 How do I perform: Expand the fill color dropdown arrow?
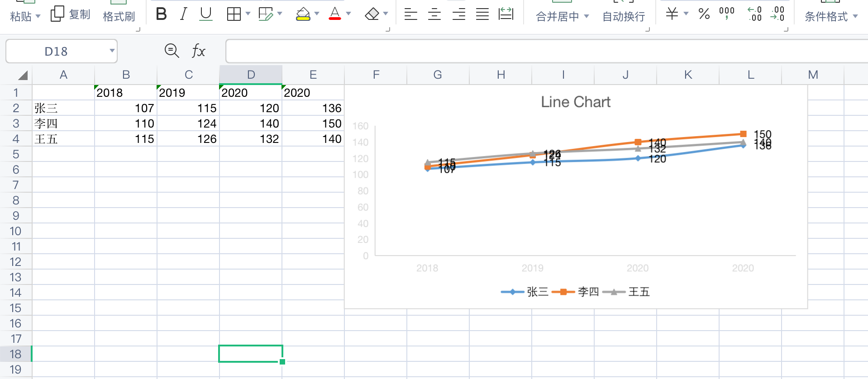(x=317, y=14)
